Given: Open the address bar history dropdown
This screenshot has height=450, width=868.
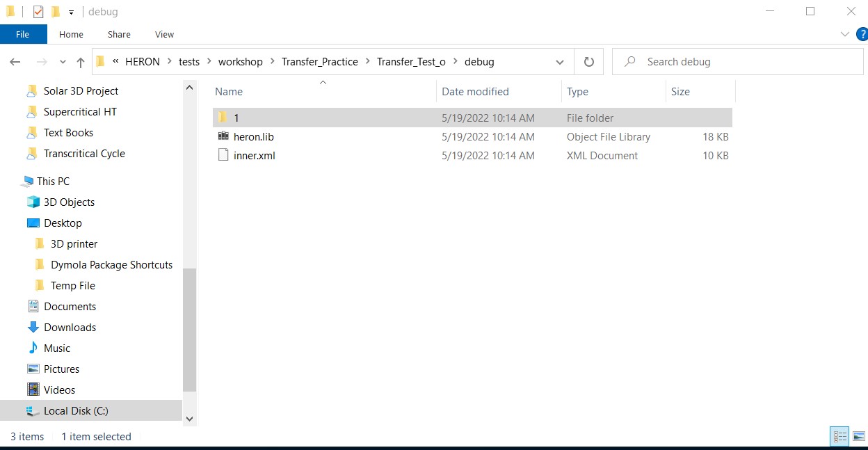Looking at the screenshot, I should (x=560, y=62).
